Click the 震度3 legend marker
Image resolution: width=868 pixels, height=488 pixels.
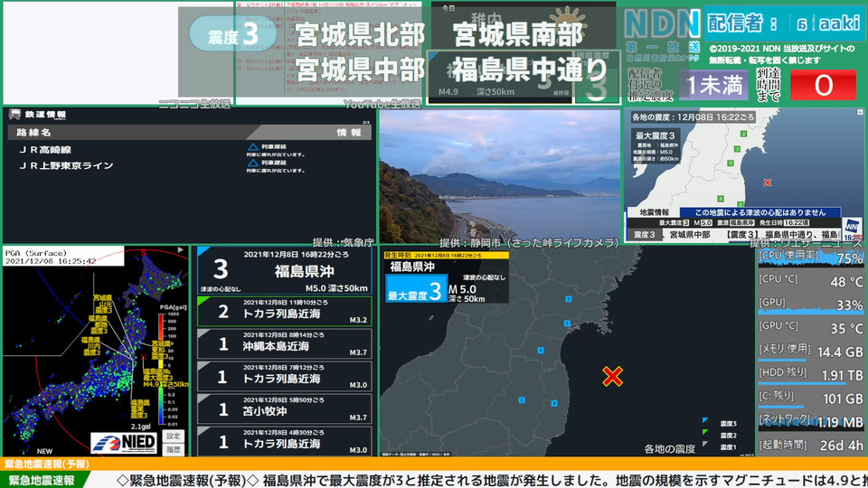click(705, 420)
